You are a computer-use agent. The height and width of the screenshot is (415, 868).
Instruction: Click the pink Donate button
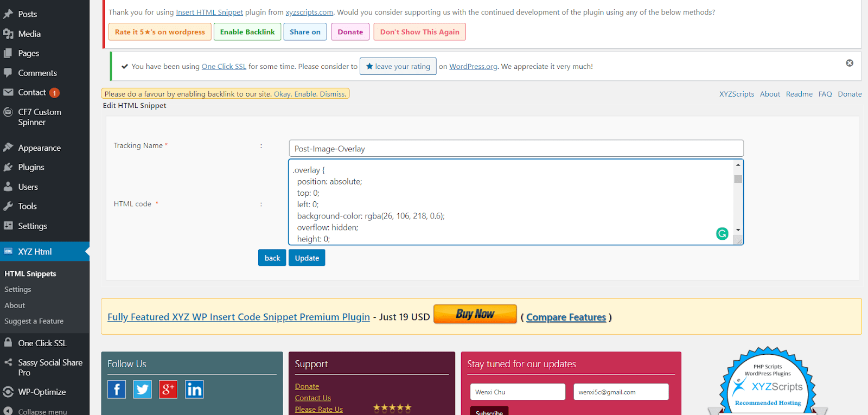pos(350,32)
